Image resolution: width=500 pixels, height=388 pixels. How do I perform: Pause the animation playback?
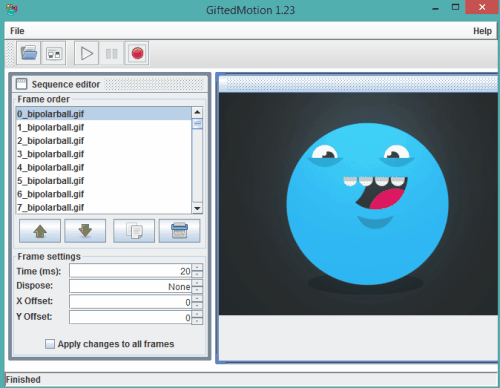tap(111, 53)
